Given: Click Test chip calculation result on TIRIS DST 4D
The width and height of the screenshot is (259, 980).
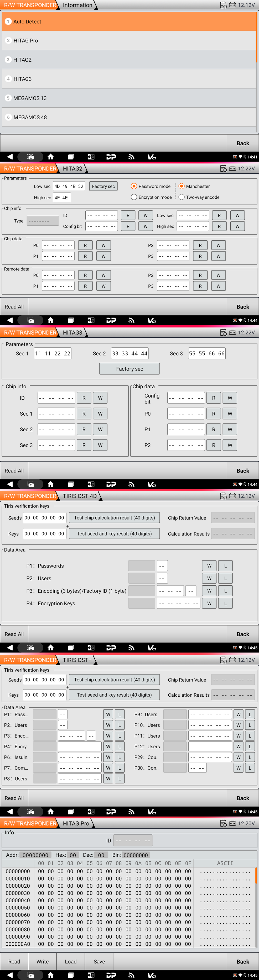Looking at the screenshot, I should coord(114,518).
